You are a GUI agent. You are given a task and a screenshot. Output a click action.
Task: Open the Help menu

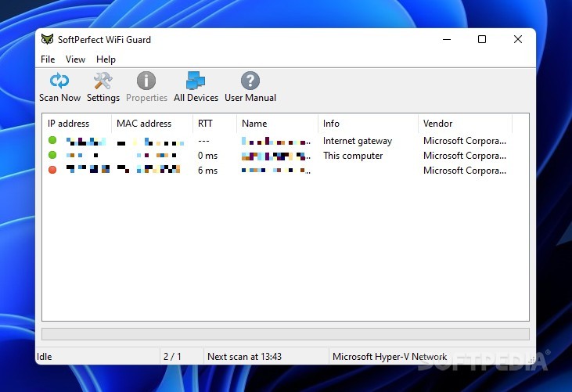[x=106, y=59]
